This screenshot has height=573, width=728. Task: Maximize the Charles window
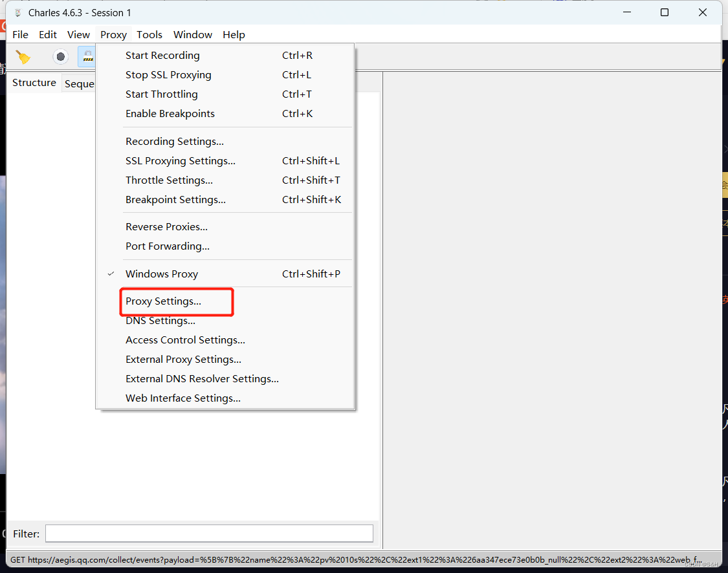(x=665, y=12)
